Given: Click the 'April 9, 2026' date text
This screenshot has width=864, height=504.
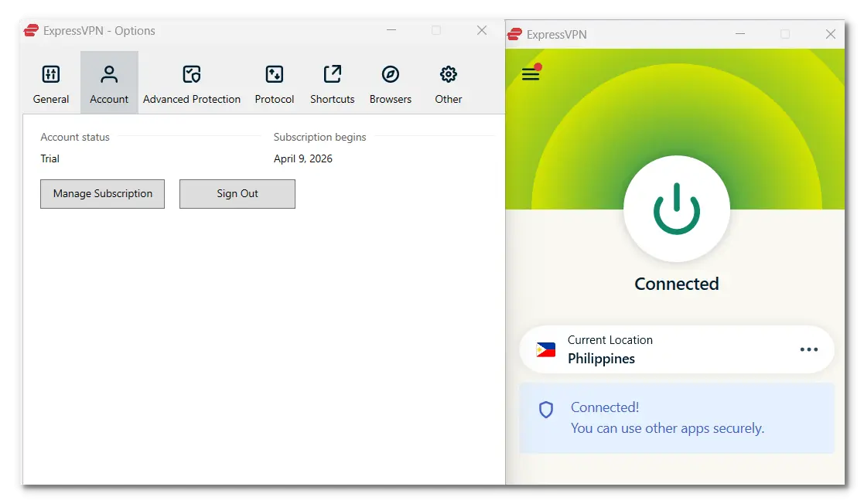Looking at the screenshot, I should (x=303, y=158).
